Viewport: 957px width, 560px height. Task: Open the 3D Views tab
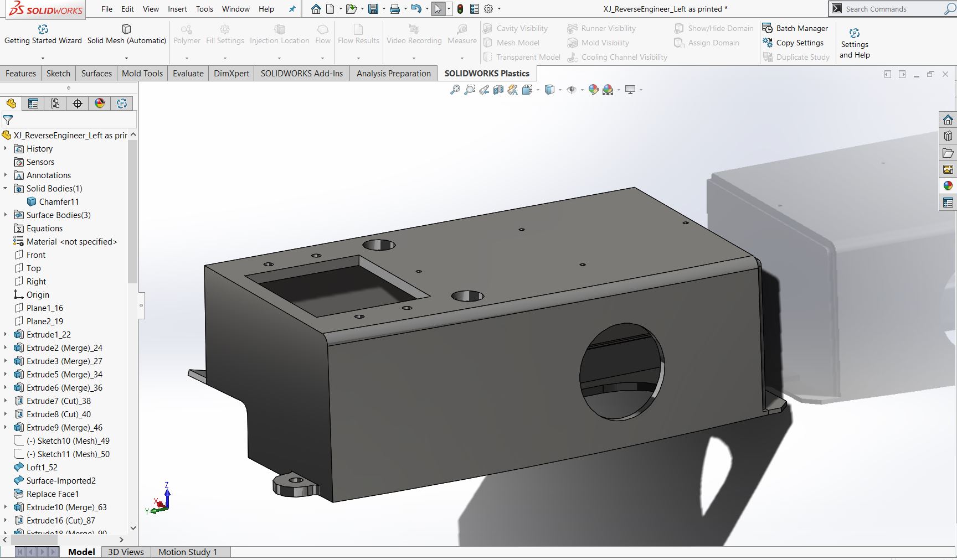[x=126, y=552]
